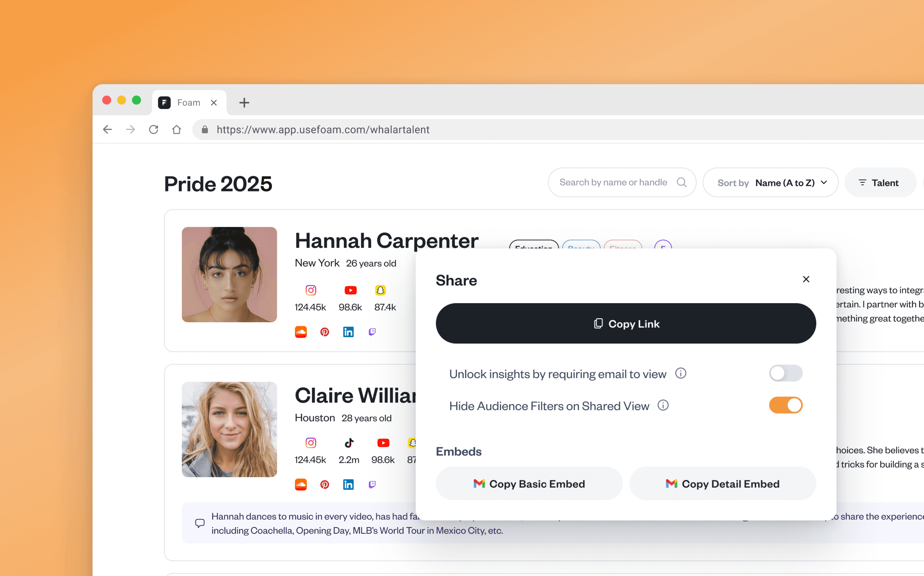This screenshot has width=924, height=576.
Task: Open Hannah Carpenter's YouTube icon
Action: coord(350,290)
